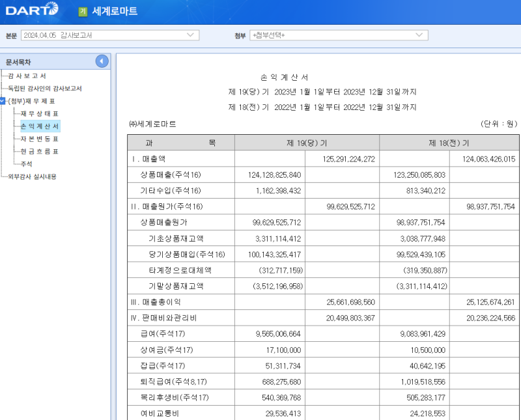Click 상품매출원가 row label
This screenshot has width=521, height=420.
(x=164, y=222)
